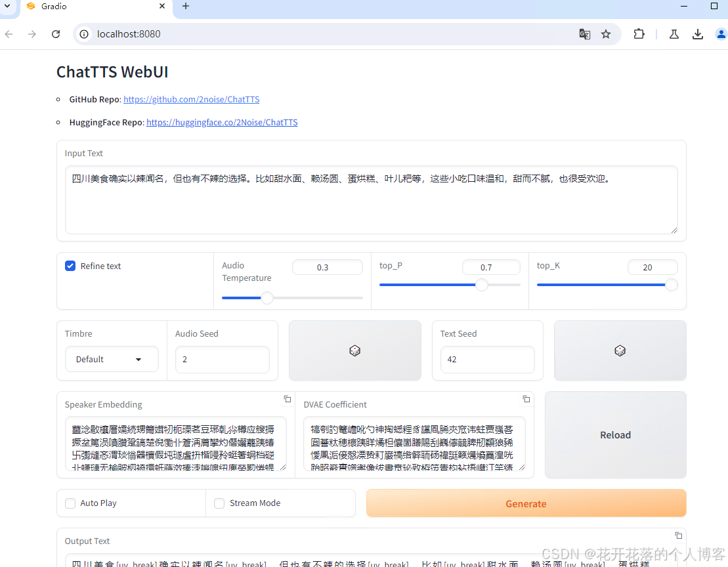Go back using the browser back arrow

point(9,34)
